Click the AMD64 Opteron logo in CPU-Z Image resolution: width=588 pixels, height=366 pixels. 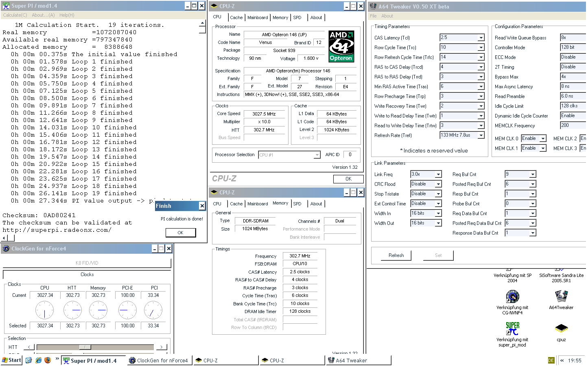pos(341,46)
